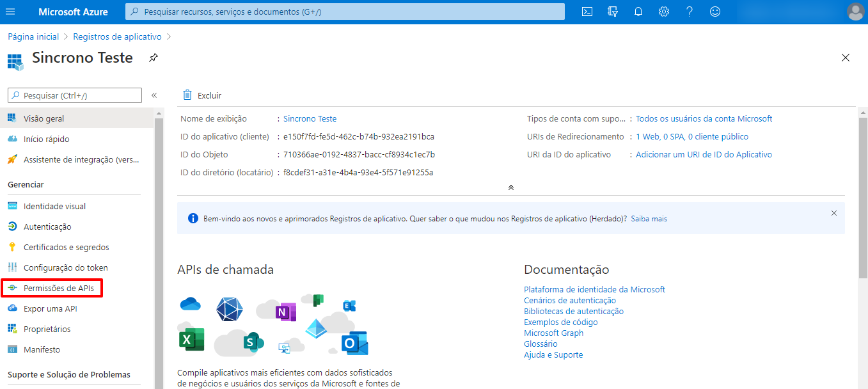Pin Sincrono Teste to dashboard
The height and width of the screenshot is (389, 868).
(x=153, y=58)
